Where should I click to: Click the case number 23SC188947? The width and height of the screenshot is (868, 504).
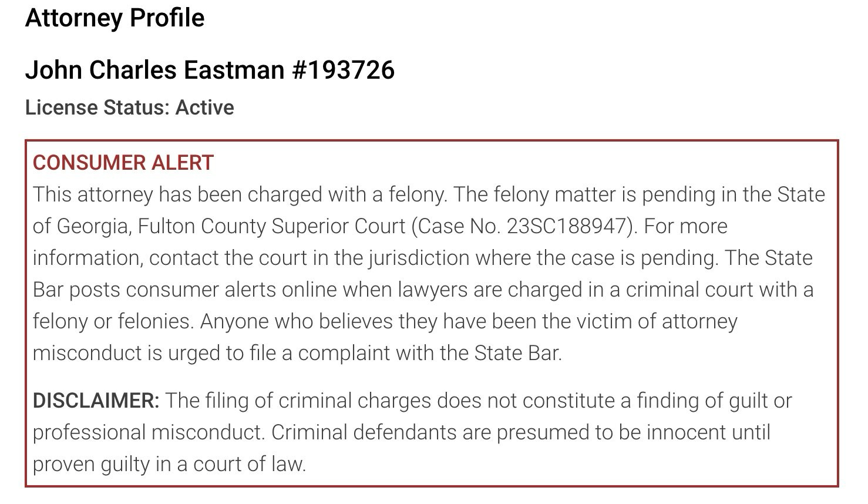pyautogui.click(x=568, y=226)
